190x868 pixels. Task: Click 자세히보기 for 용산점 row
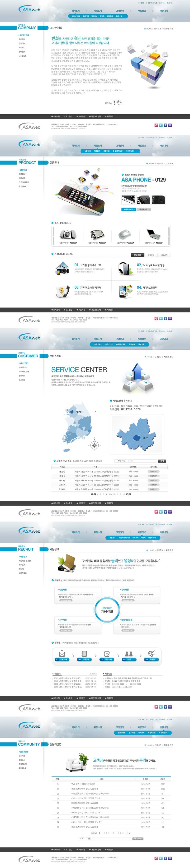[x=154, y=472]
